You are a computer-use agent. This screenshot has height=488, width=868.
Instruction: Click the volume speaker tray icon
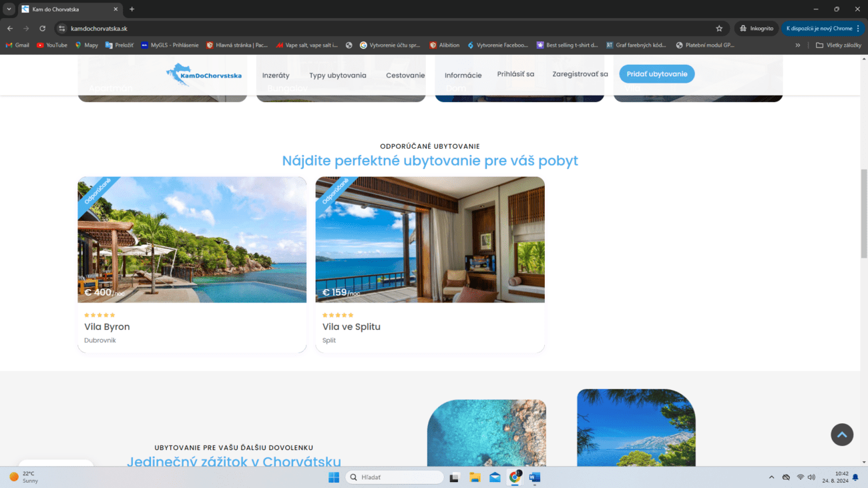pyautogui.click(x=811, y=477)
